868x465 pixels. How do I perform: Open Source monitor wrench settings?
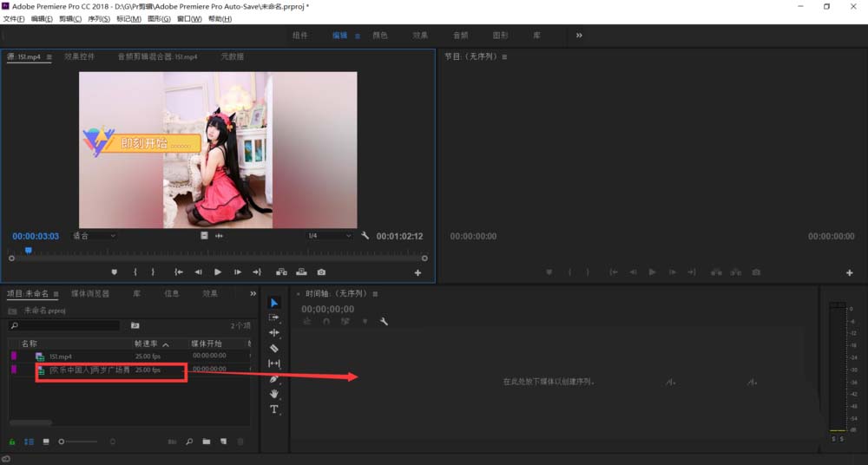coord(365,236)
